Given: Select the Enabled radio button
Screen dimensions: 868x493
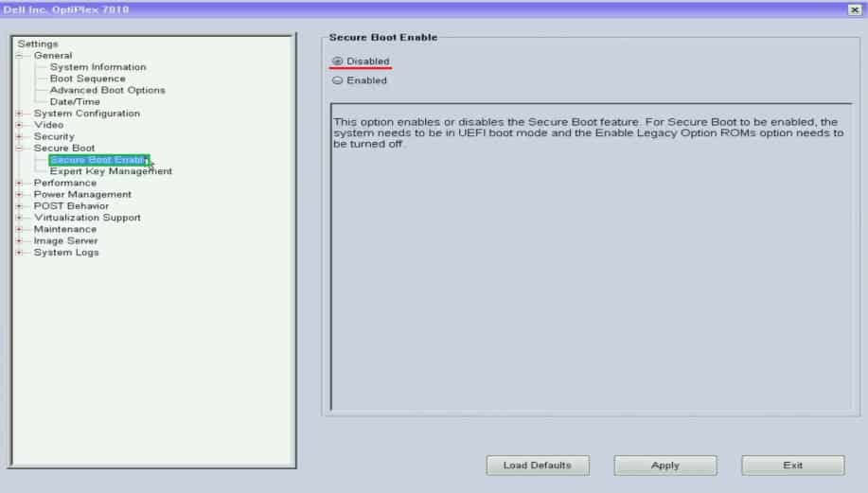Looking at the screenshot, I should (337, 80).
